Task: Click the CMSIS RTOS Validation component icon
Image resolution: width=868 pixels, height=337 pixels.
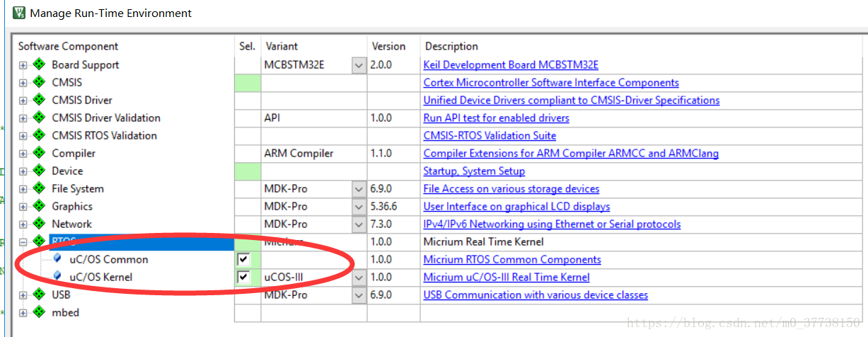Action: [39, 135]
